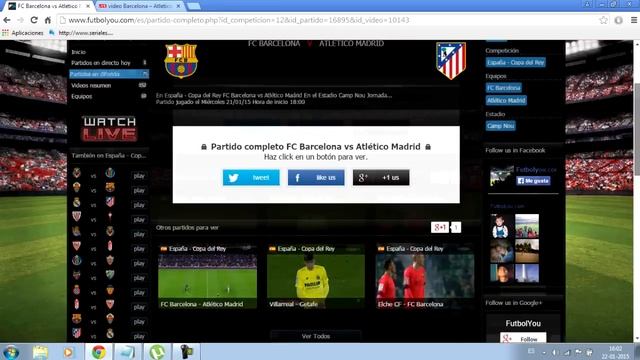Click the browser forward arrow
640x360 pixels.
[x=20, y=20]
